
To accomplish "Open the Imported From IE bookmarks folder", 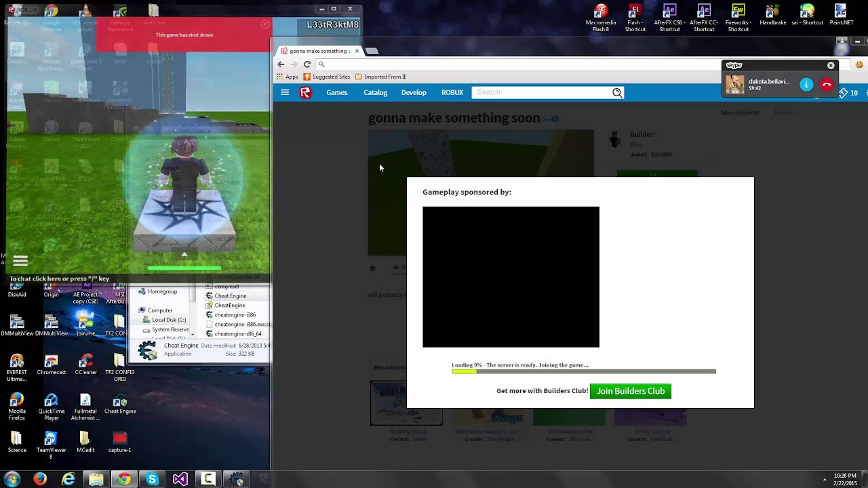I will 381,77.
